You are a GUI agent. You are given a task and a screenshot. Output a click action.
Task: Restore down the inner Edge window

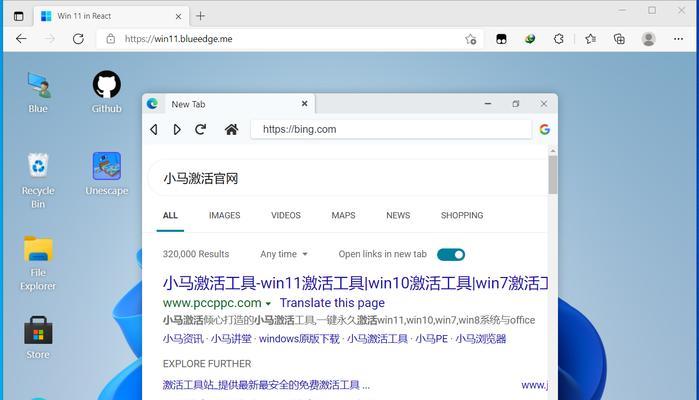(x=516, y=103)
